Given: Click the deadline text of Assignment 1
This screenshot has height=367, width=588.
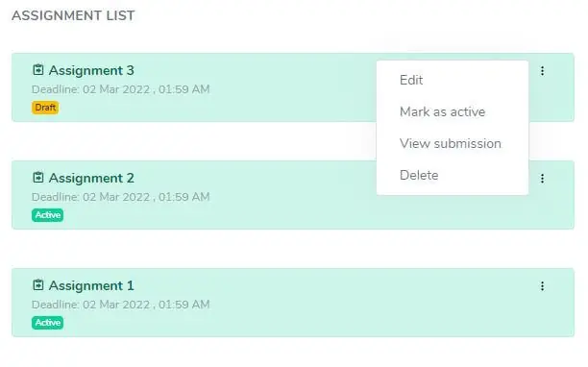Looking at the screenshot, I should (120, 305).
